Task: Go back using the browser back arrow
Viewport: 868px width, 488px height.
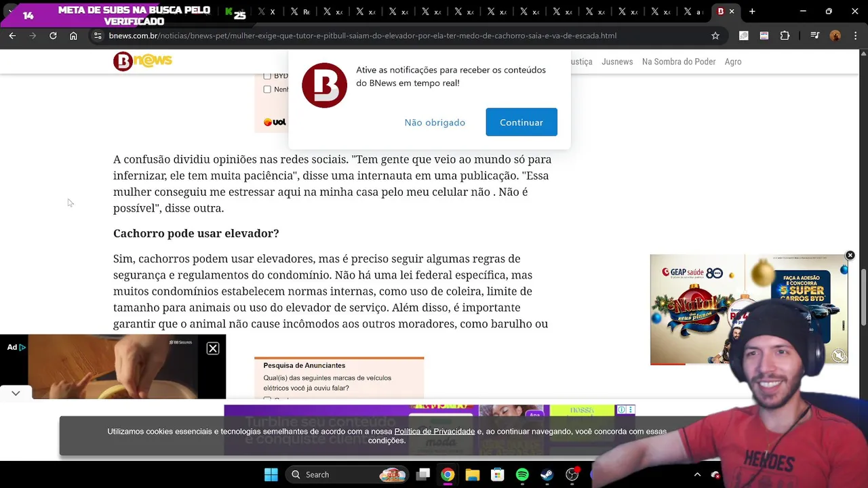Action: click(x=12, y=35)
